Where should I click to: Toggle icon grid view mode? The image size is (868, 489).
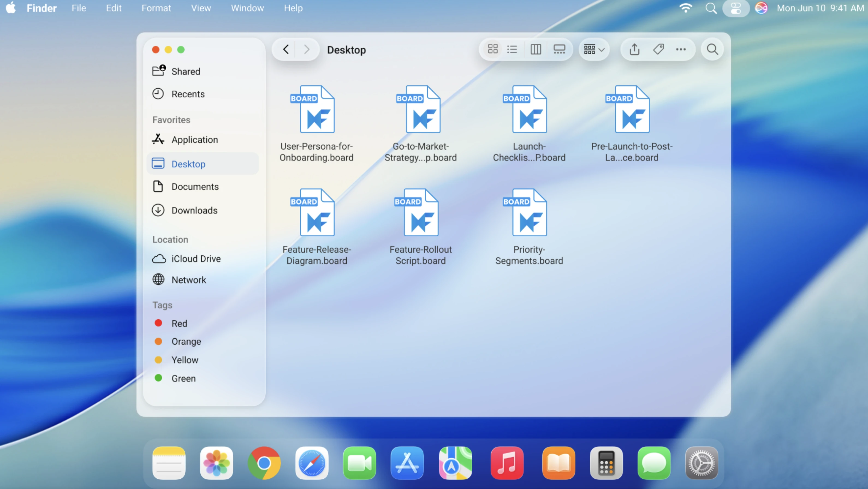(493, 49)
